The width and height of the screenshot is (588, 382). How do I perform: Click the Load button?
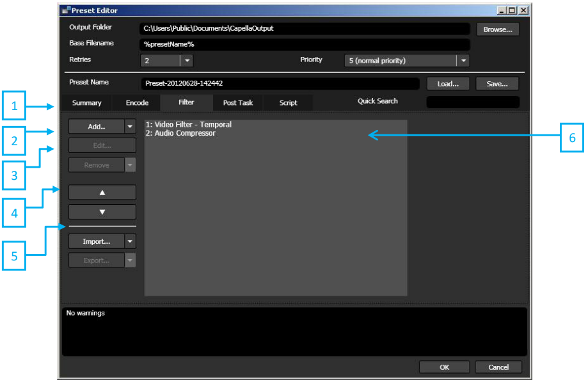click(449, 83)
